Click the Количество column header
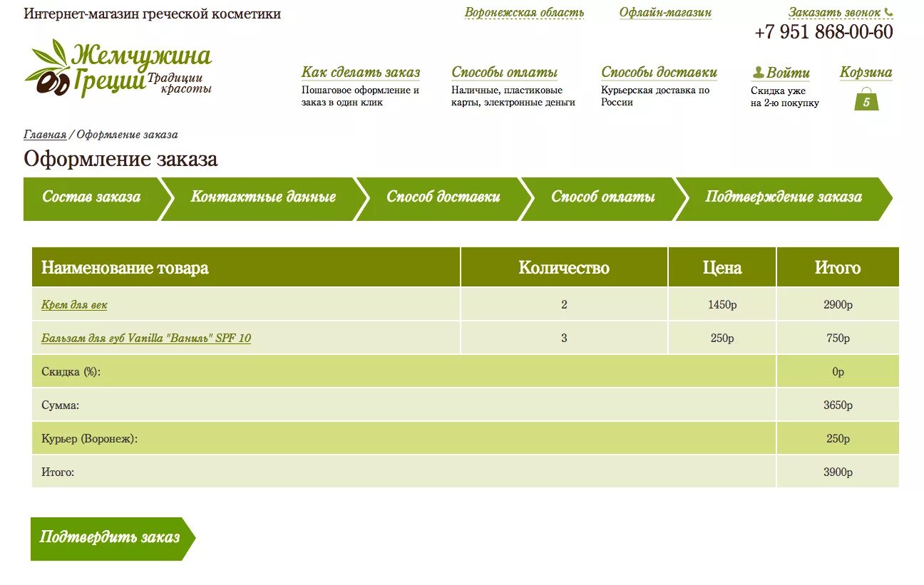Screen dimensions: 924x585 [x=564, y=267]
